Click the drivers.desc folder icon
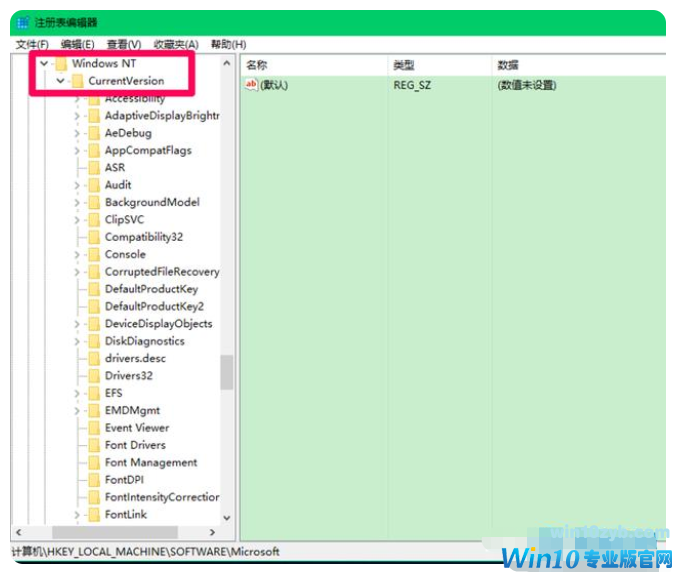 point(94,358)
